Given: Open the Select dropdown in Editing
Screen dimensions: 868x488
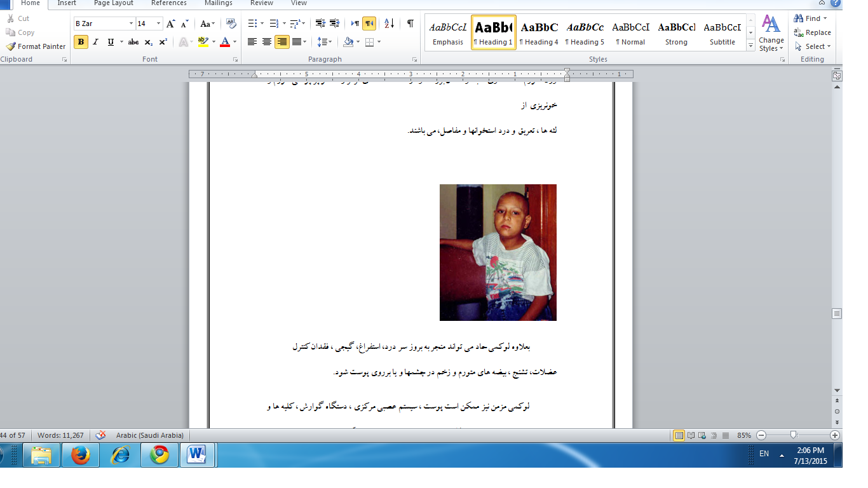Looking at the screenshot, I should point(813,46).
